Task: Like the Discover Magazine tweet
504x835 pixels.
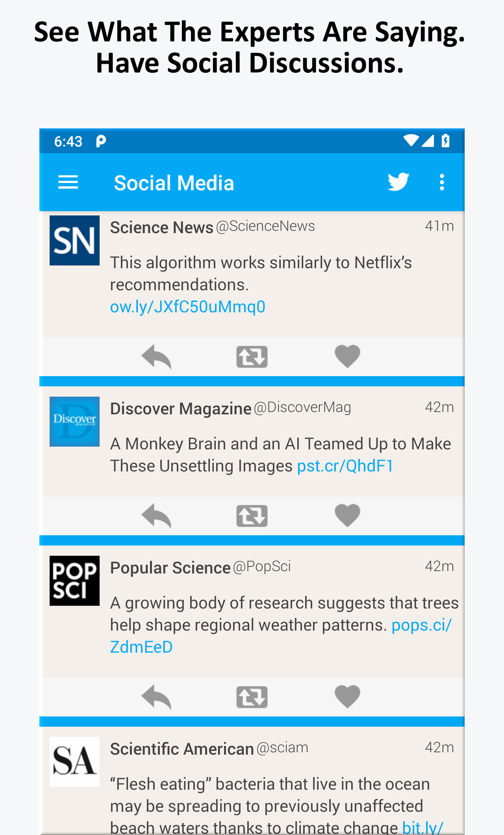Action: click(x=347, y=516)
